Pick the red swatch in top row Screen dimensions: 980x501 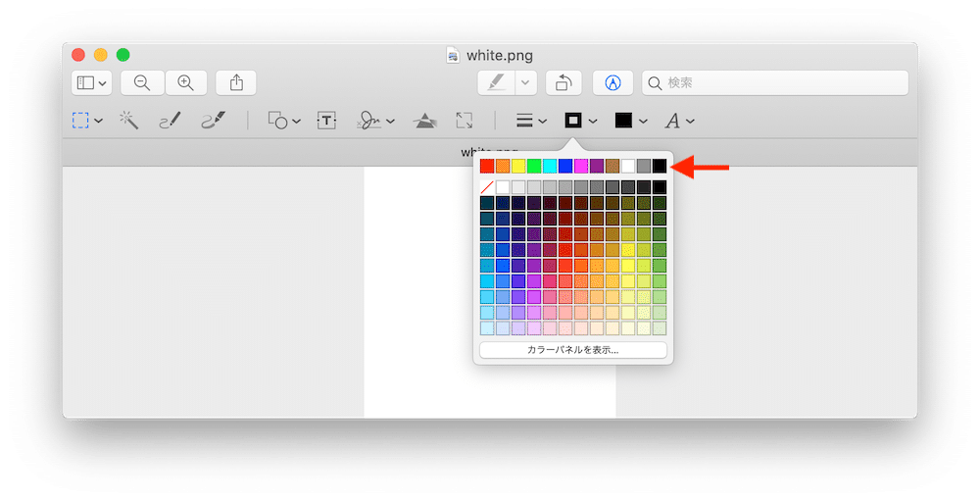pos(487,166)
